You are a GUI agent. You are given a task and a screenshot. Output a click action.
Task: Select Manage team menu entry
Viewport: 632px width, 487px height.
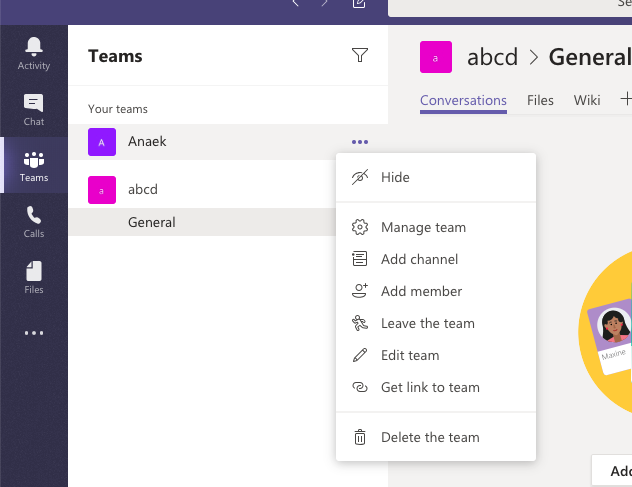436,227
